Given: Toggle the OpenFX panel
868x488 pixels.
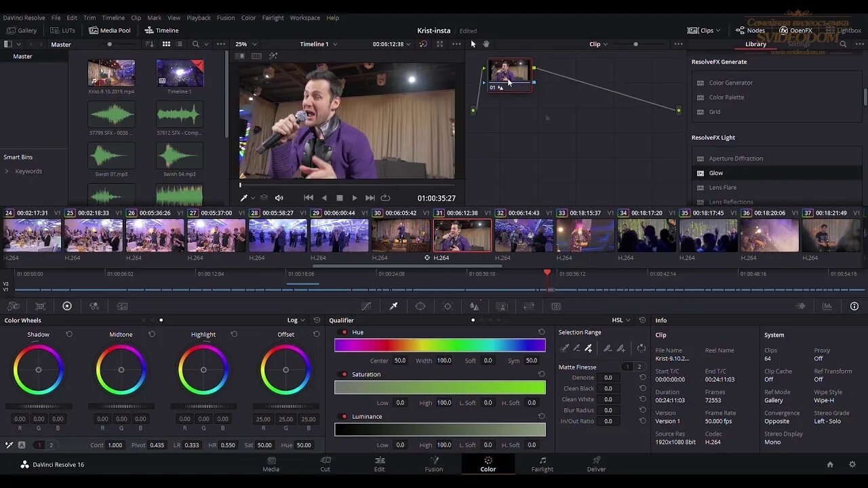Looking at the screenshot, I should click(x=795, y=30).
